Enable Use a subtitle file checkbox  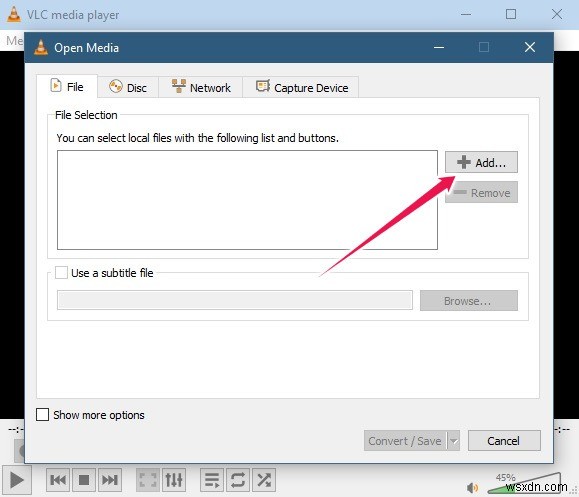(x=61, y=273)
